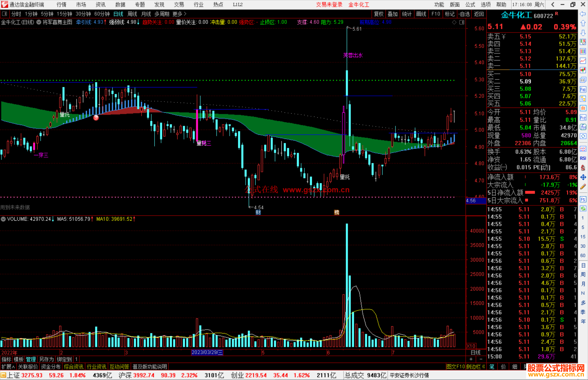This screenshot has width=588, height=380.
Task: Toggle the 日 daily period button in right strip
Action: (583, 265)
